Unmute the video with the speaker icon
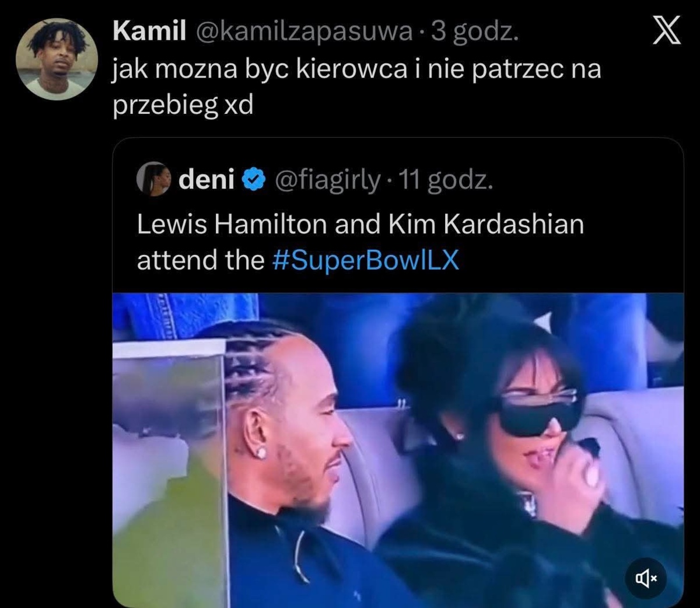 [x=646, y=578]
